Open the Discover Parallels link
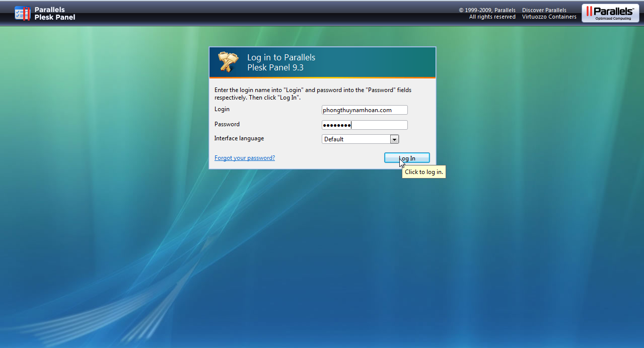Viewport: 644px width, 348px height. click(x=544, y=10)
